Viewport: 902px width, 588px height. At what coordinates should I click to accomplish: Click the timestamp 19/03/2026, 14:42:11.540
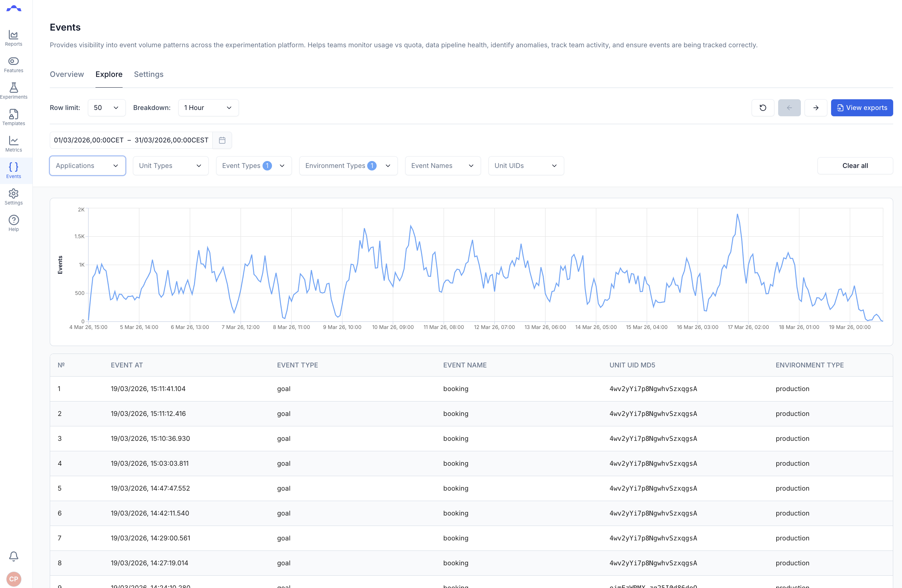150,513
